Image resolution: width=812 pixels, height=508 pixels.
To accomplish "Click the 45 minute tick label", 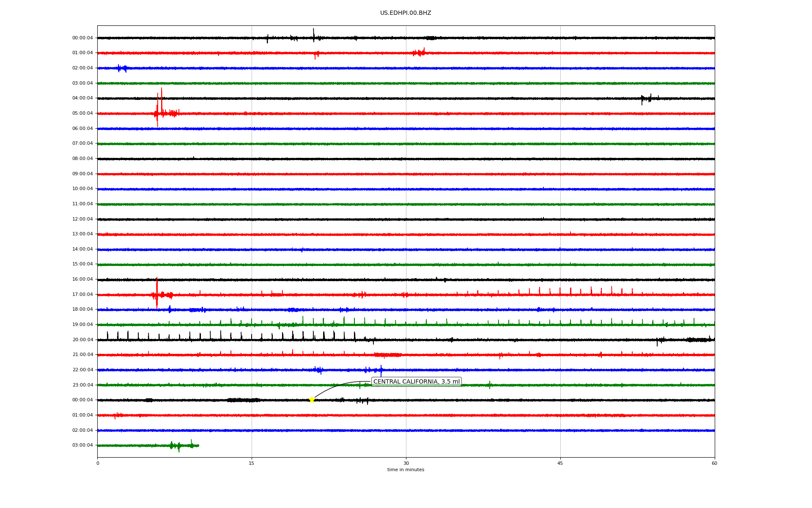I will click(560, 463).
